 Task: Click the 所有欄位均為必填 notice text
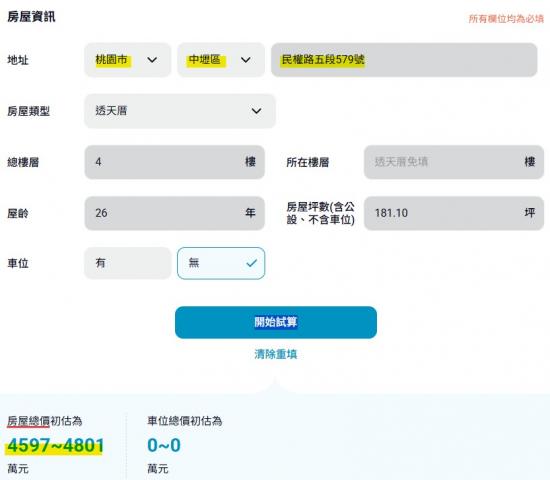click(x=506, y=19)
